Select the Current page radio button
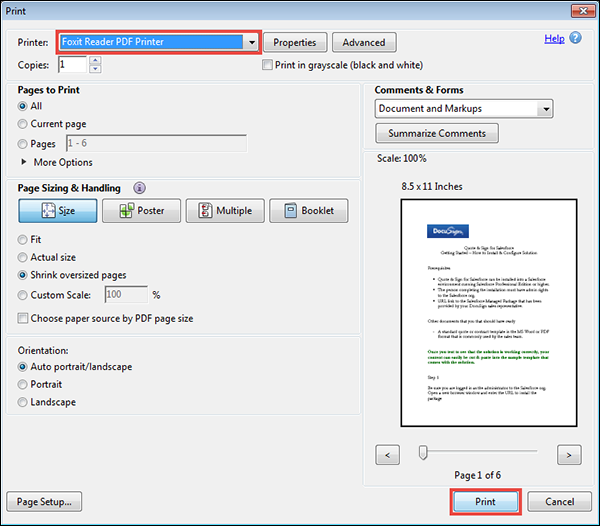This screenshot has width=600, height=526. [x=23, y=124]
